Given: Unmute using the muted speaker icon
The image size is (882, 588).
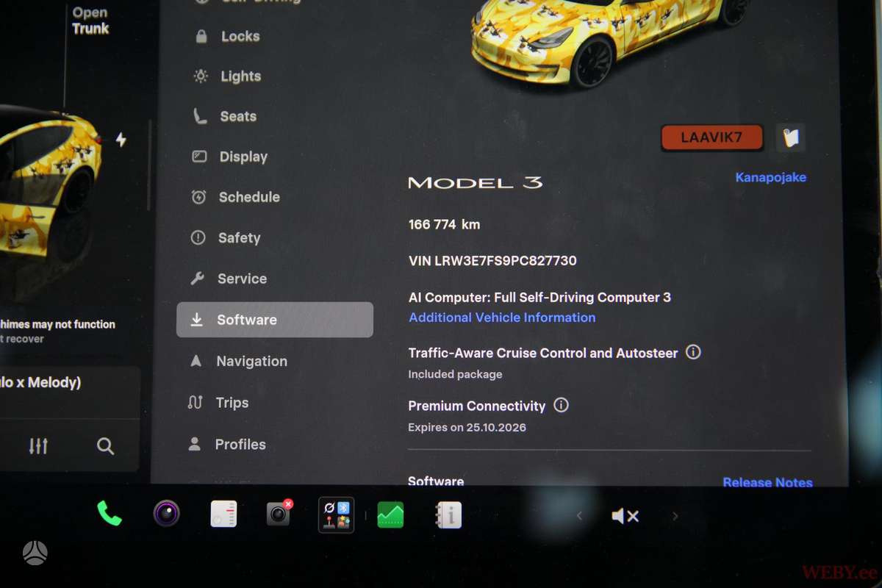Looking at the screenshot, I should pyautogui.click(x=625, y=516).
